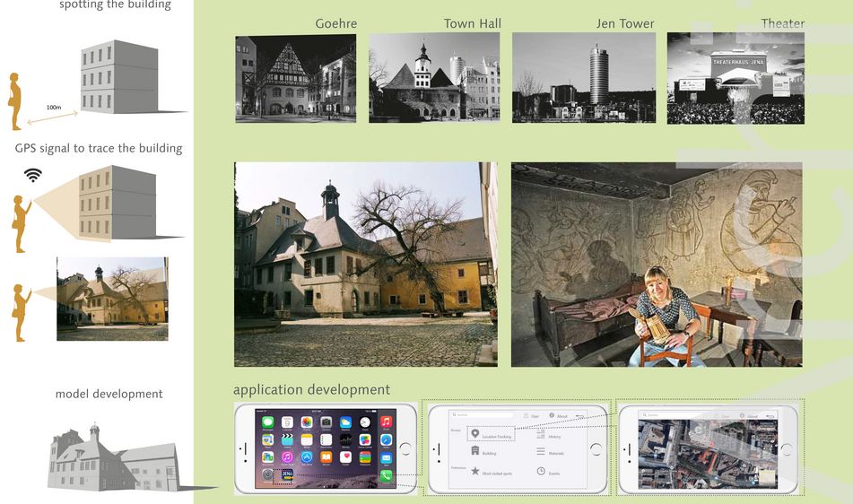The width and height of the screenshot is (853, 504).
Task: Open the JENA app on the home screen
Action: [x=287, y=475]
